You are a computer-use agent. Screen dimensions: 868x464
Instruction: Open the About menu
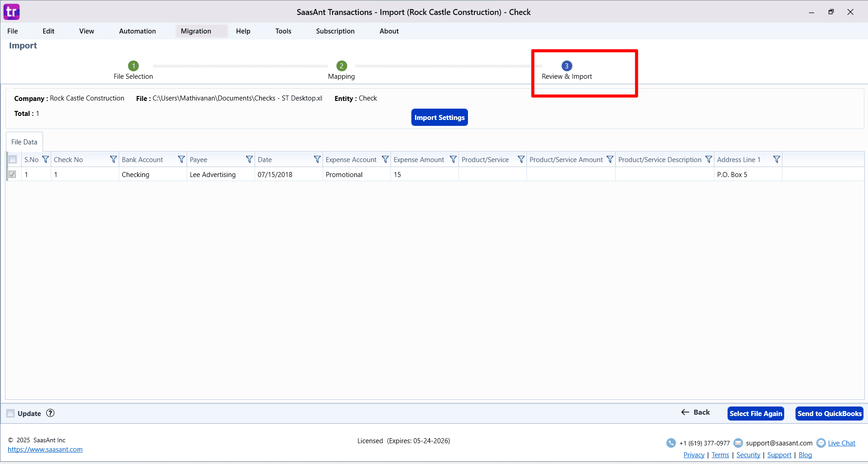tap(389, 31)
